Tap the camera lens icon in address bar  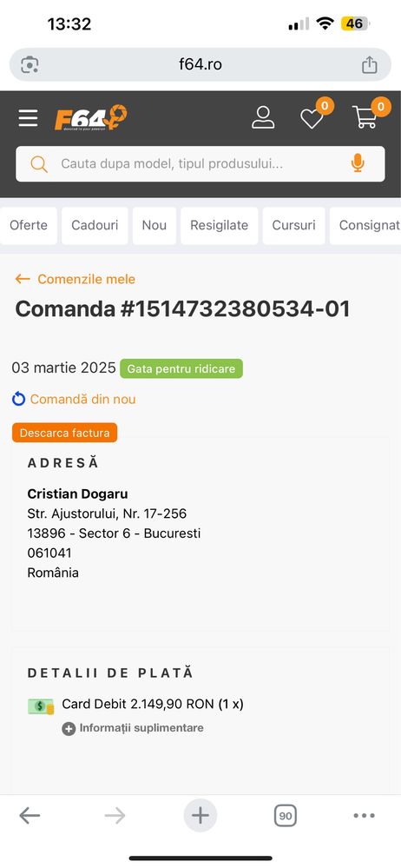click(30, 65)
